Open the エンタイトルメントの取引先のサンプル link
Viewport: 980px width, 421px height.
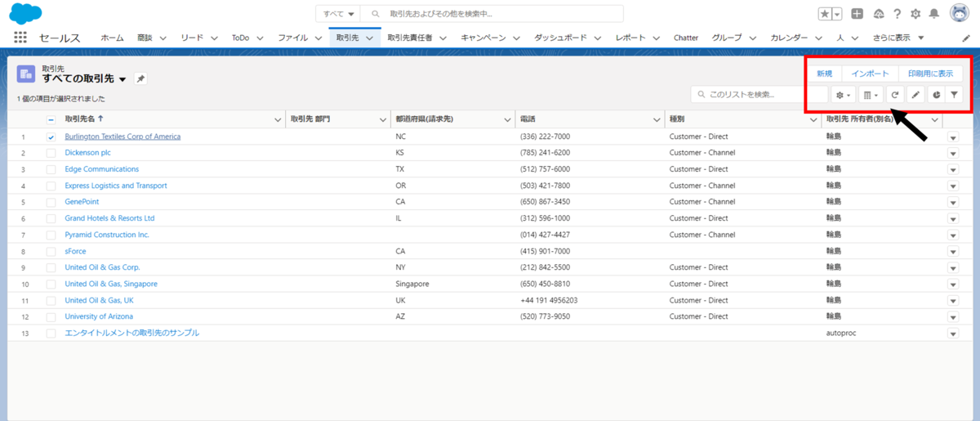click(131, 333)
